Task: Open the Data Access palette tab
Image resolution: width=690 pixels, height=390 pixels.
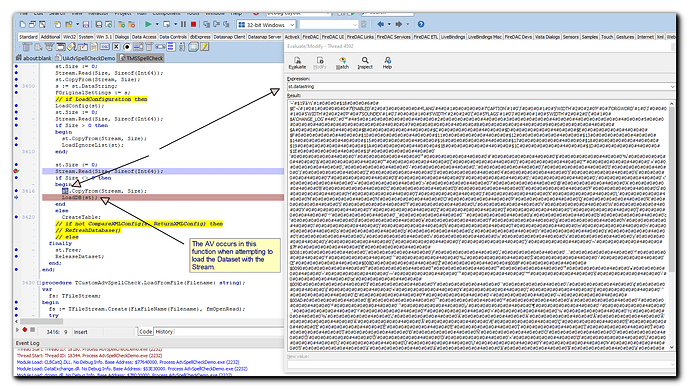Action: (x=144, y=37)
